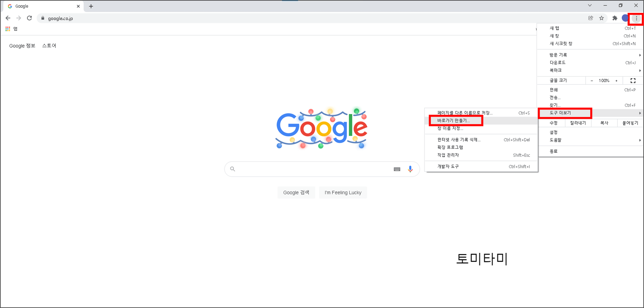Select 페이지를 다른 이름으로 저장...

point(481,113)
